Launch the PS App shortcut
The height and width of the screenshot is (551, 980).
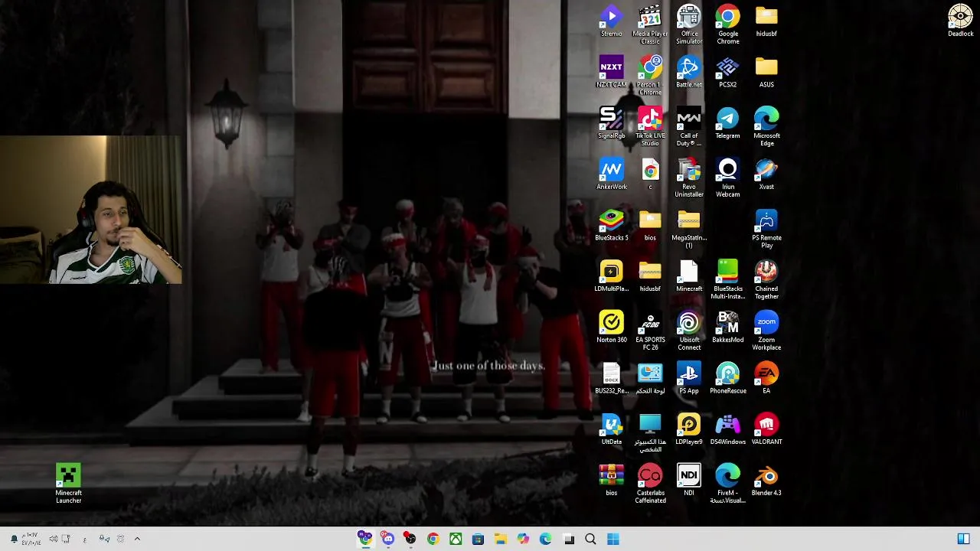(689, 378)
